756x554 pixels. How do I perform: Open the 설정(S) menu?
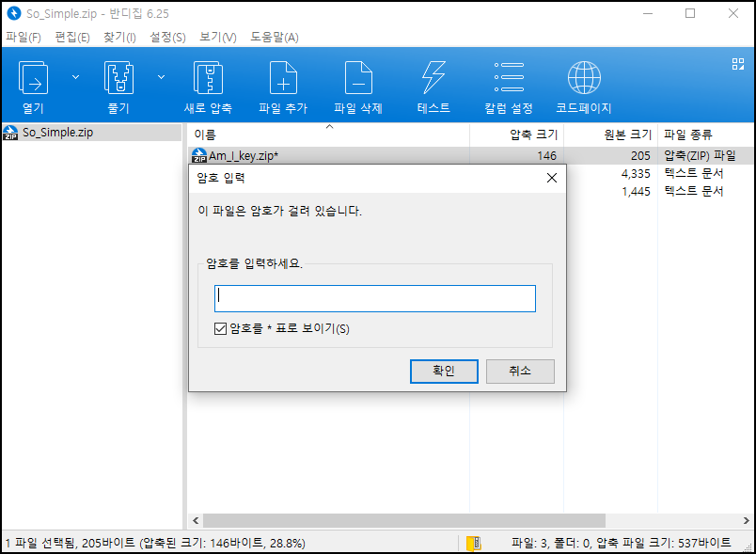click(x=167, y=37)
